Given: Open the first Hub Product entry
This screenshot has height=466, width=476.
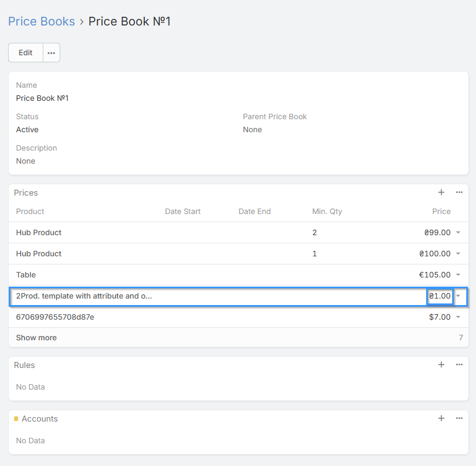Looking at the screenshot, I should pos(38,232).
